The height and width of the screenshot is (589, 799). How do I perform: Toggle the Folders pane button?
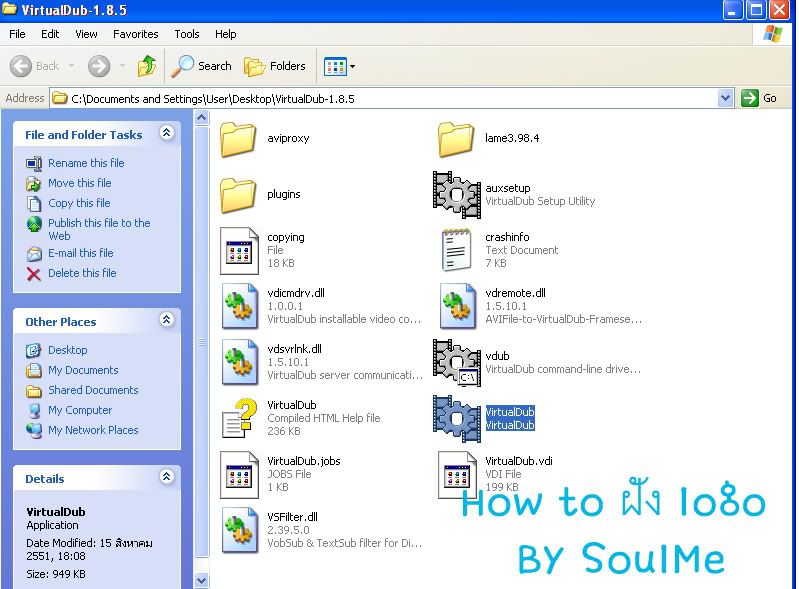pos(275,66)
